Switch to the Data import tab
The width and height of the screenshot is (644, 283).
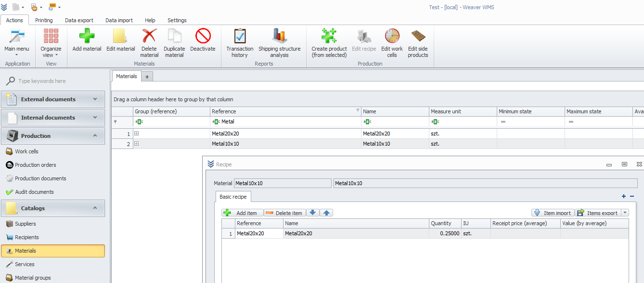[119, 20]
